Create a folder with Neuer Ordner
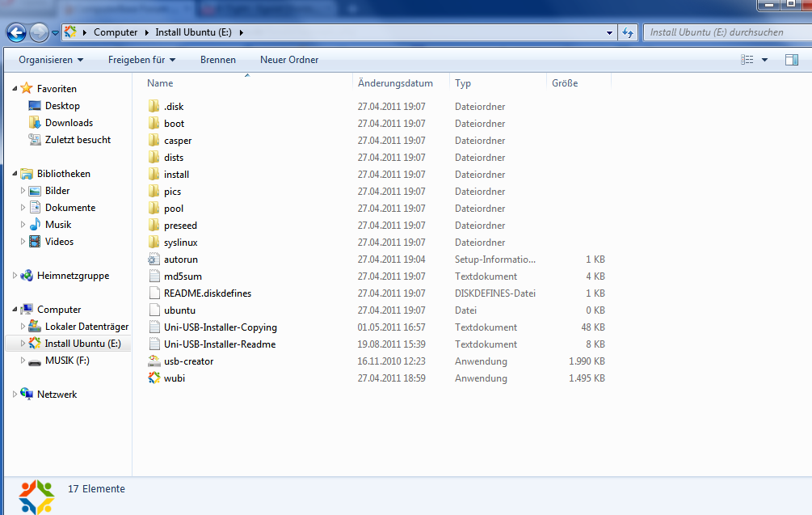 click(289, 60)
